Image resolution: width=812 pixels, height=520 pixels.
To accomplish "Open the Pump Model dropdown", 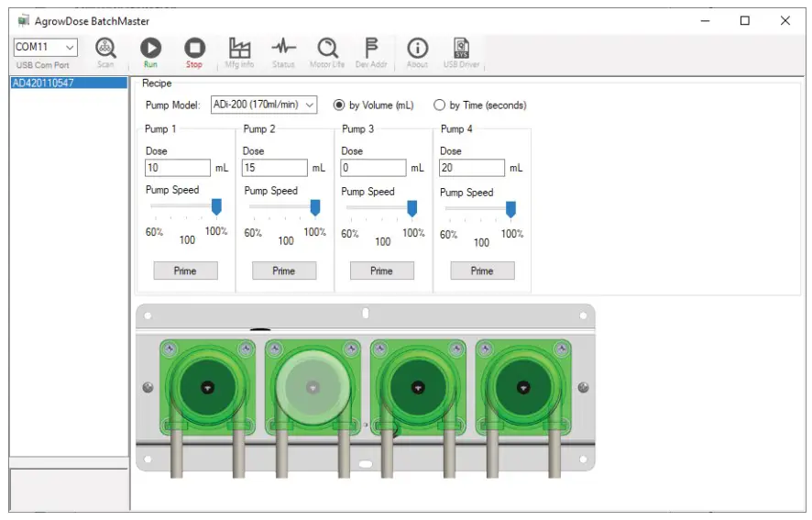I will click(264, 105).
